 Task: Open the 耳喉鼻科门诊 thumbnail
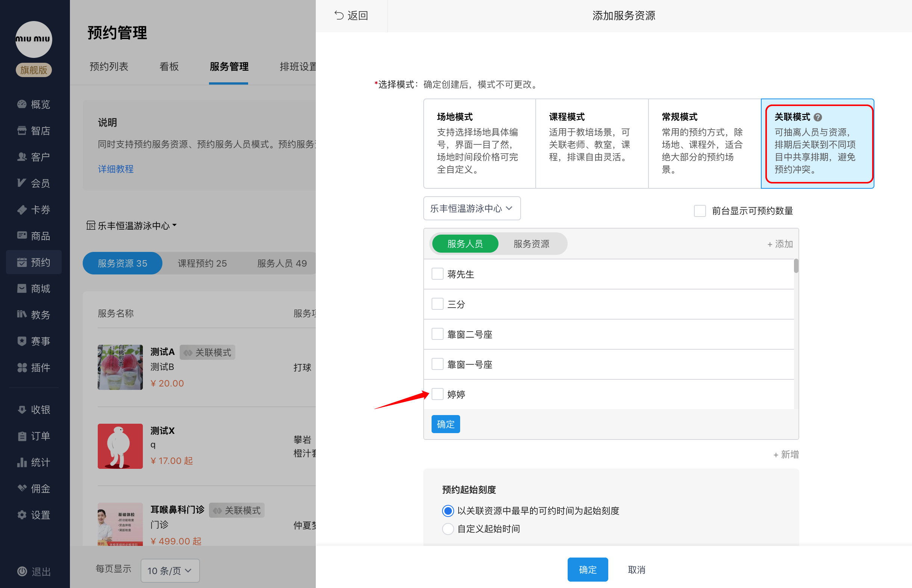120,524
